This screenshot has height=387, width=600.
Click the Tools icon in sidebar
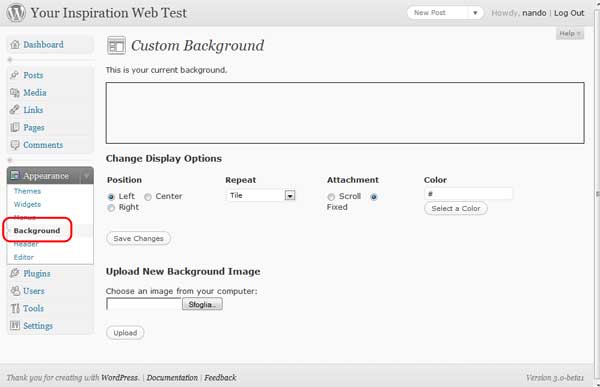tap(15, 308)
